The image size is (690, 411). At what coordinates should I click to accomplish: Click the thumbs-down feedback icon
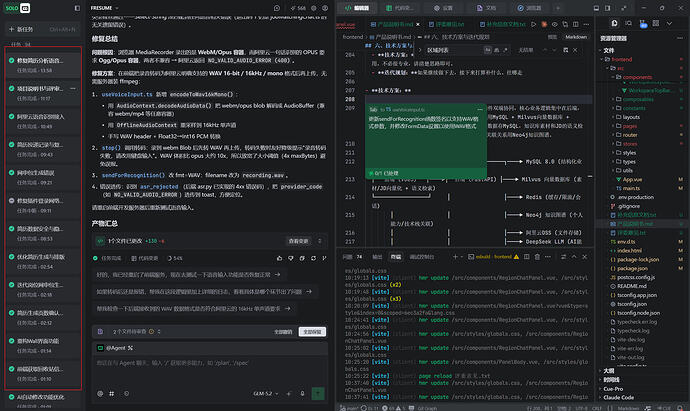(290, 258)
